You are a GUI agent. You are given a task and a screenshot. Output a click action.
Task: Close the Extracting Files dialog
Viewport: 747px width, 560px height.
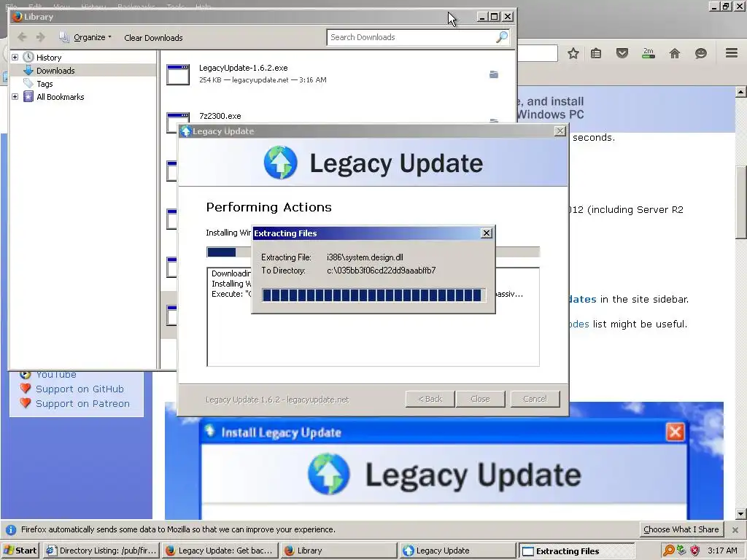tap(487, 233)
